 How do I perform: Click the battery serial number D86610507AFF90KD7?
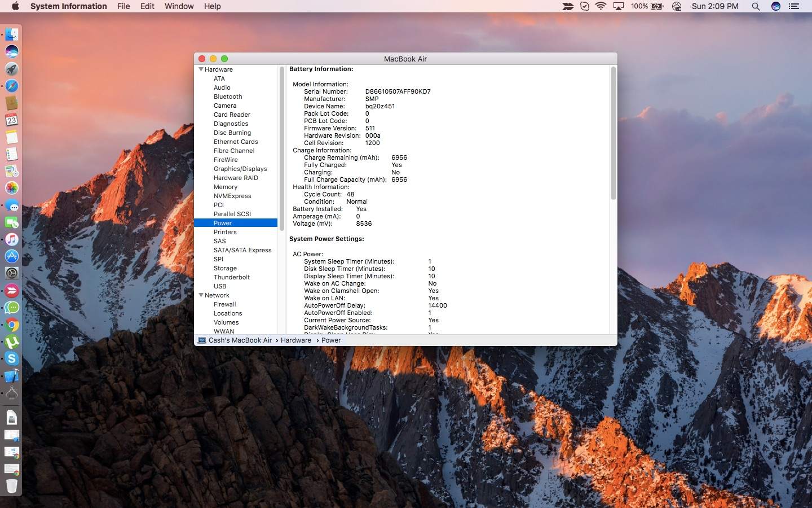pos(398,91)
